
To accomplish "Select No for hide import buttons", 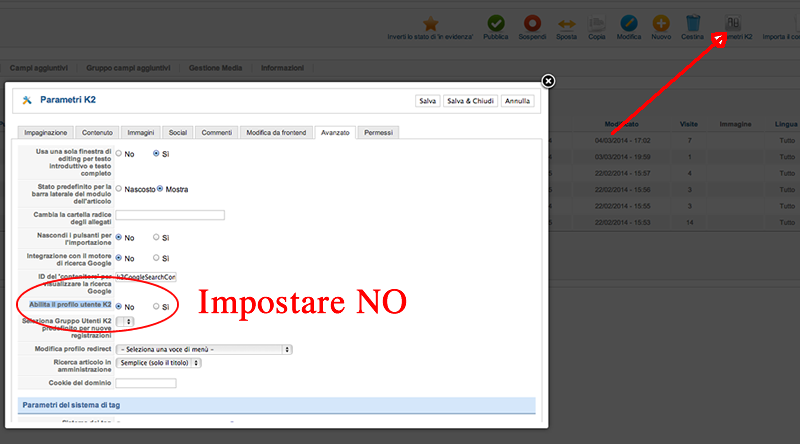I will (119, 237).
